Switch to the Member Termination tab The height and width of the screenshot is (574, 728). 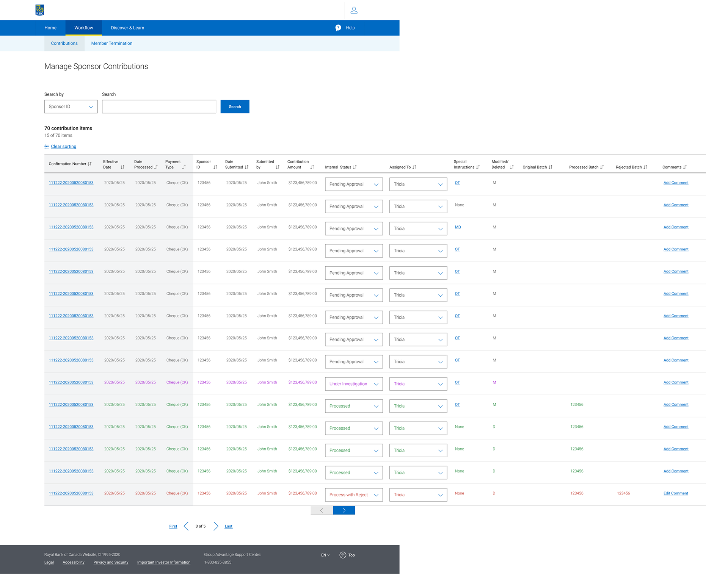(x=111, y=43)
